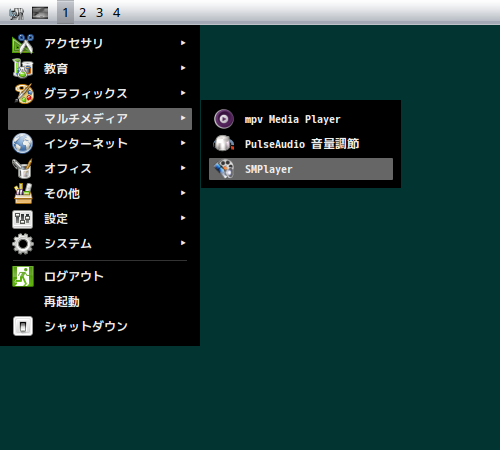500x450 pixels.
Task: Click the マルチメディア submenu arrow
Action: coord(183,118)
